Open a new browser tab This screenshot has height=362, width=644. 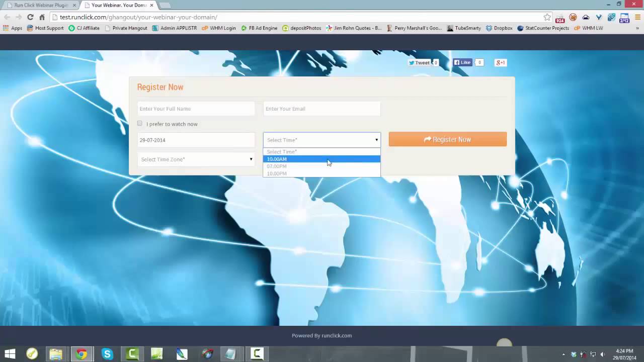pos(165,5)
